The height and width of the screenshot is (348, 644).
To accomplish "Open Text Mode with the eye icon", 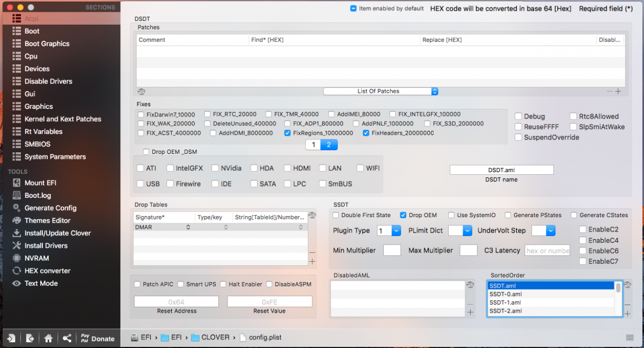I will [16, 283].
